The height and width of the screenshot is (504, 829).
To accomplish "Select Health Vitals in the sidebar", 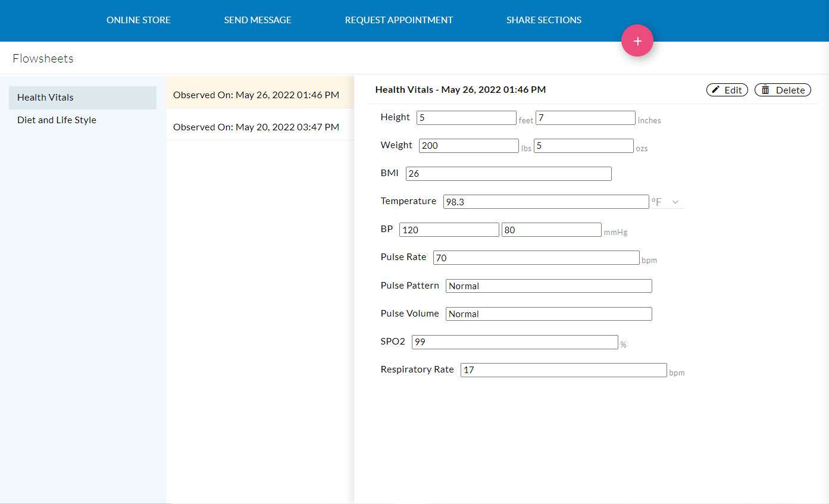I will point(82,98).
